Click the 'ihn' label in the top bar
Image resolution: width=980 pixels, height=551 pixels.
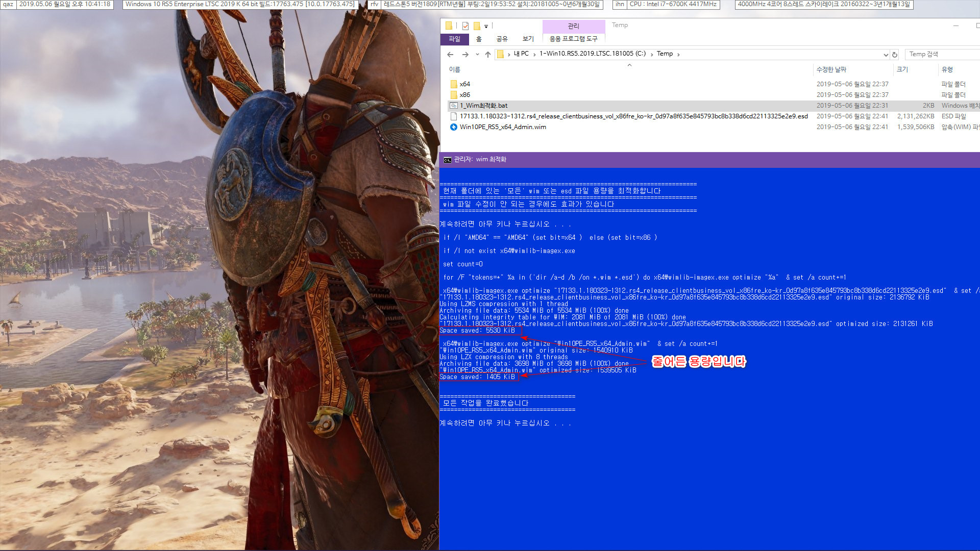(x=620, y=4)
